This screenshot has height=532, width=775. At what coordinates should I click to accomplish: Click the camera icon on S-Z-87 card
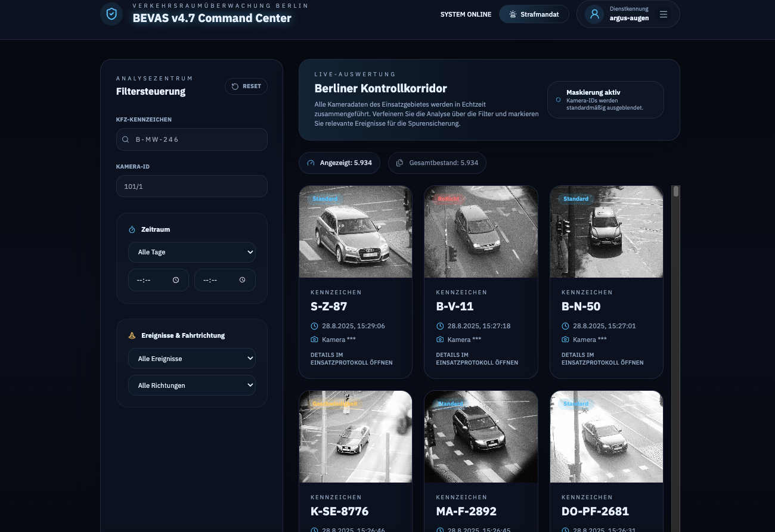pyautogui.click(x=314, y=340)
